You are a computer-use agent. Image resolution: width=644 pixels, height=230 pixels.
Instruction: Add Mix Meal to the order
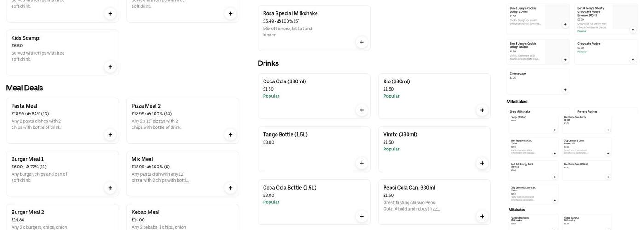point(230,188)
